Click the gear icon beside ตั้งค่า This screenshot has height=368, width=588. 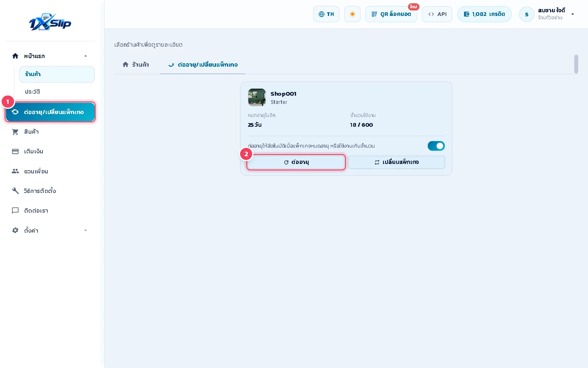coord(16,231)
